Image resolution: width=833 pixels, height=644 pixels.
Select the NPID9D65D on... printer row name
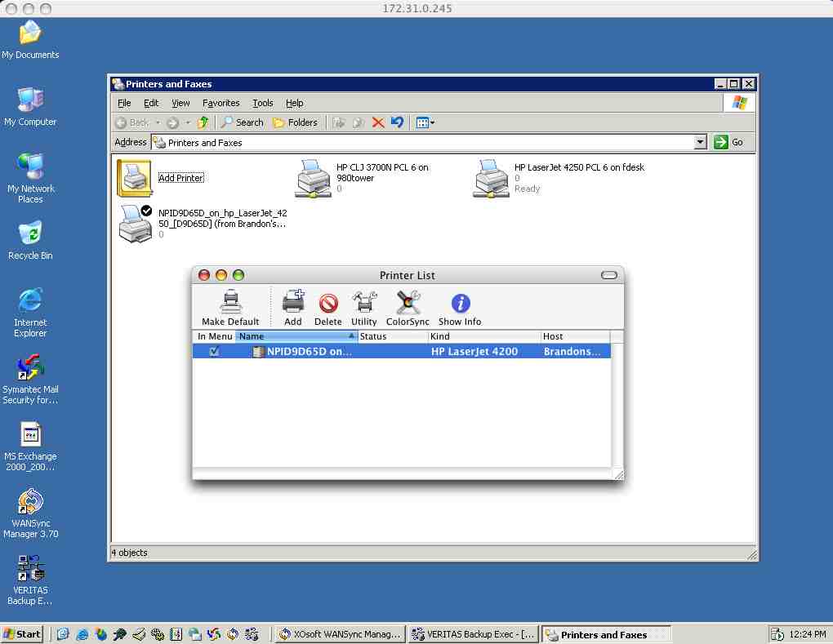(309, 351)
